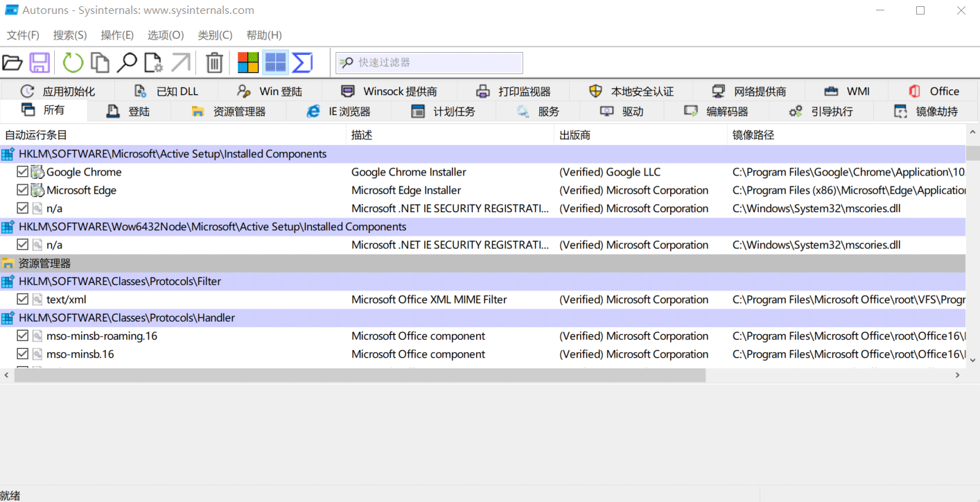Click the entry properties toolbar icon
Image resolution: width=980 pixels, height=502 pixels.
pyautogui.click(x=153, y=63)
